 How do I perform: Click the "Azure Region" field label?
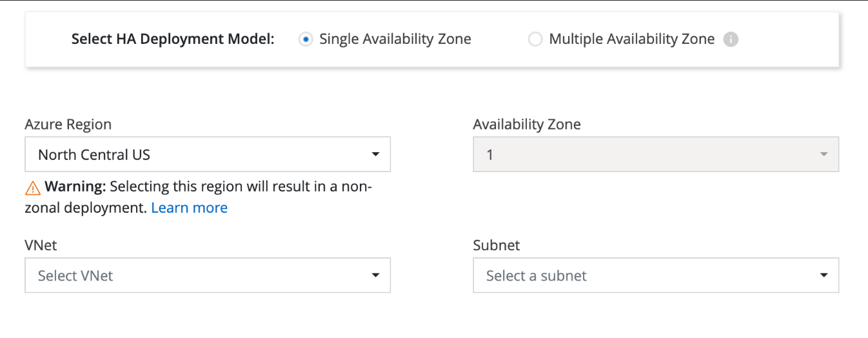click(68, 124)
